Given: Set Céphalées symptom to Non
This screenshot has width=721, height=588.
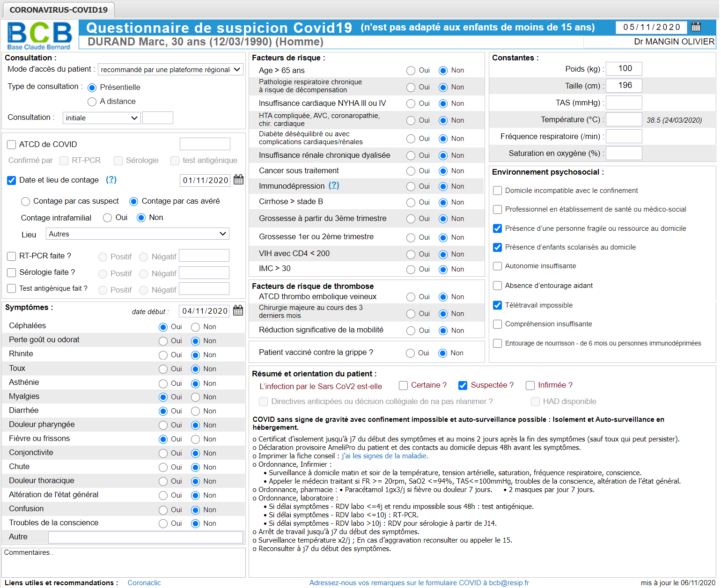Looking at the screenshot, I should pyautogui.click(x=195, y=327).
